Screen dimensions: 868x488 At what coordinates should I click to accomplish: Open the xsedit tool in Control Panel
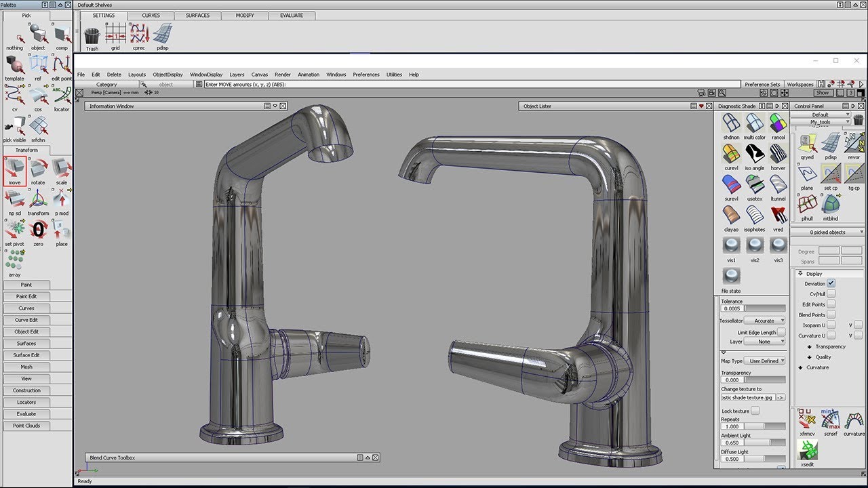coord(807,453)
